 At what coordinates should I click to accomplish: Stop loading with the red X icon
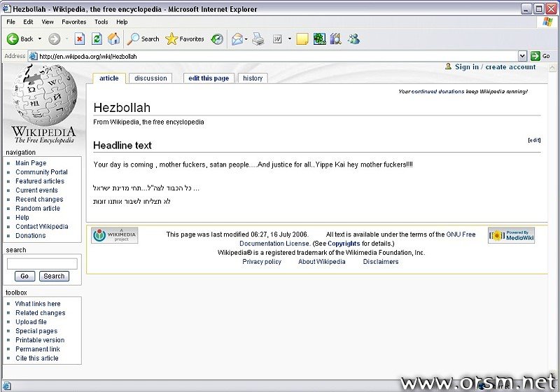pyautogui.click(x=80, y=39)
